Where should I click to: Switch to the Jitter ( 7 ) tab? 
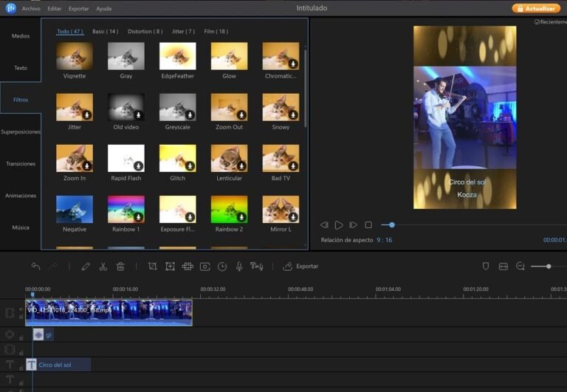(183, 32)
